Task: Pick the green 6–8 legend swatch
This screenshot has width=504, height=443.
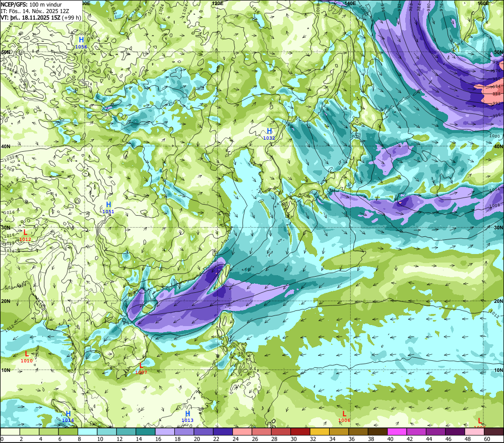Action: point(68,432)
